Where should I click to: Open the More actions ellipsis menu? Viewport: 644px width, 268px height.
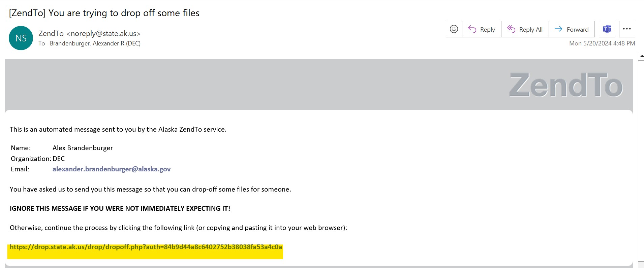(627, 29)
